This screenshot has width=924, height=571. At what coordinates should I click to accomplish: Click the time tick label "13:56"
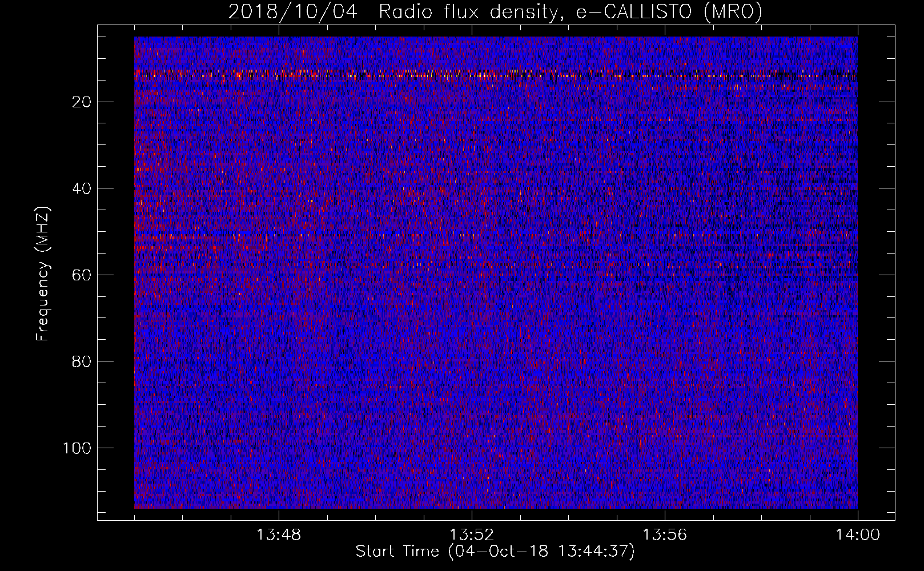point(665,535)
